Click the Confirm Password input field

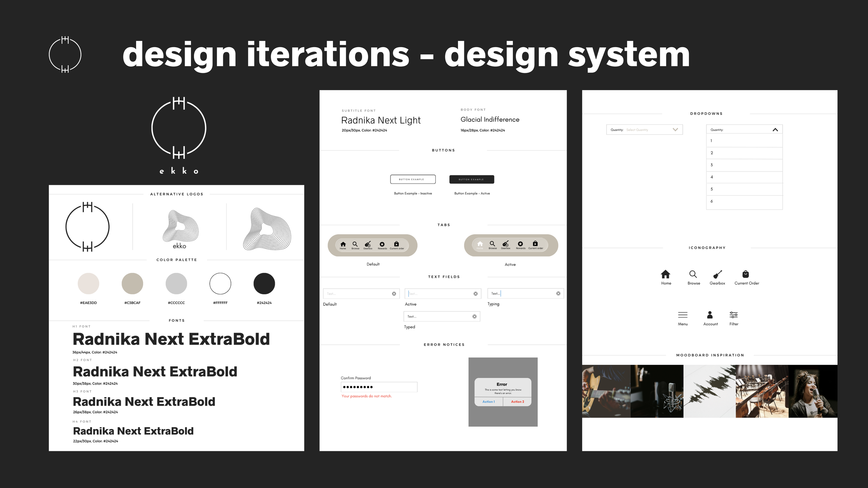coord(379,387)
